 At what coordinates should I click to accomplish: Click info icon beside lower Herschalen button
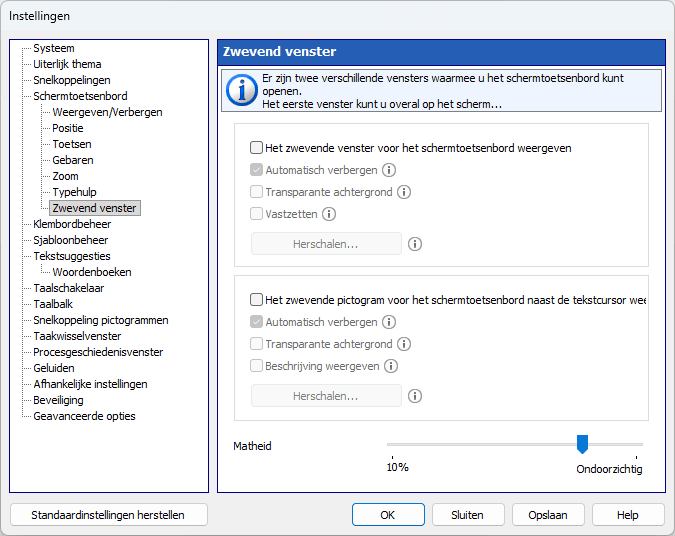[415, 396]
